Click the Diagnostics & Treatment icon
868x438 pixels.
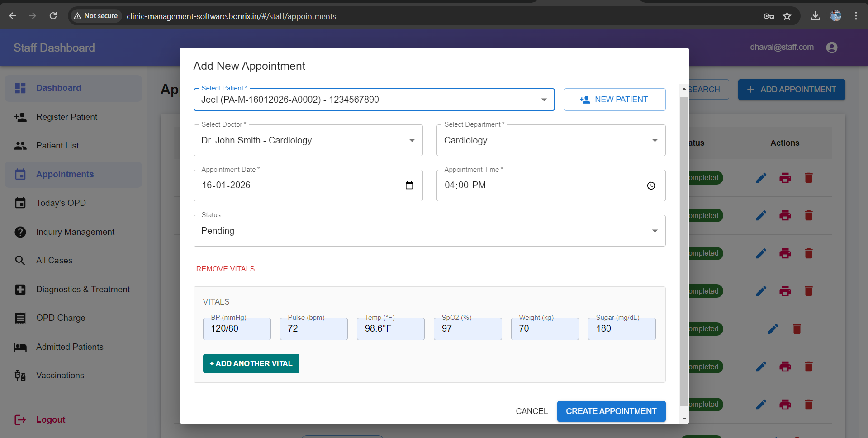point(20,289)
